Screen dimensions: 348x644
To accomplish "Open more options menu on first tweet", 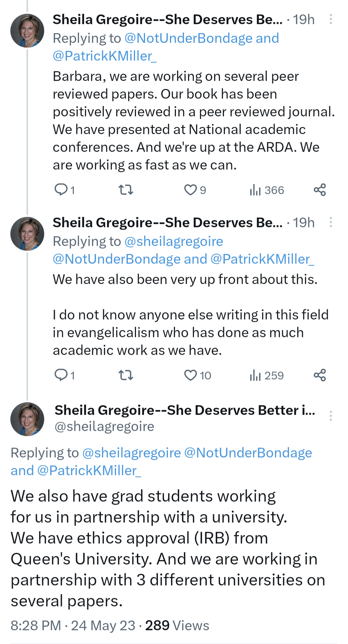I will tap(331, 19).
